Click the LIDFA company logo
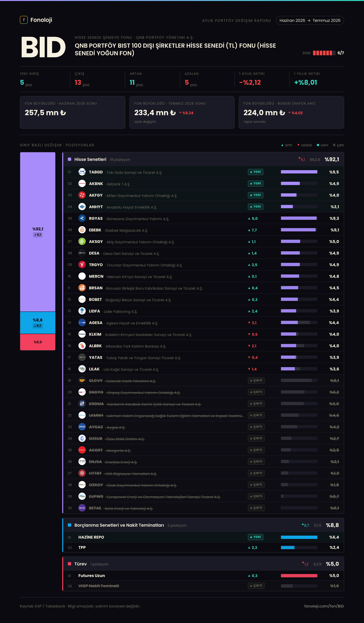Screen dimensions: 364x623 click(82, 311)
